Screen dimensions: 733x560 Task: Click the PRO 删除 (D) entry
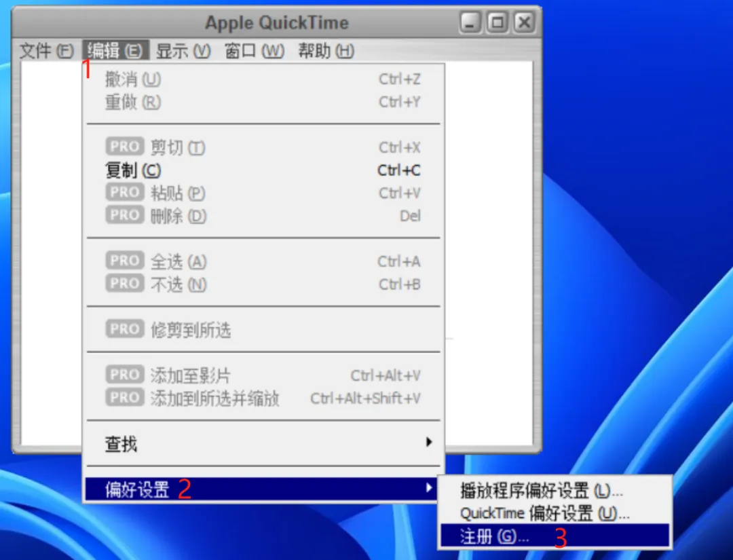263,215
